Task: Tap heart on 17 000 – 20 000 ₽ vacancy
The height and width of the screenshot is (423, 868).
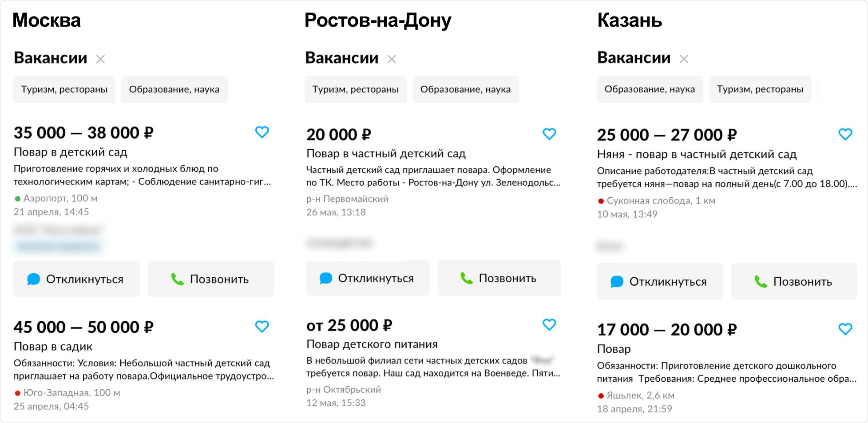Action: 845,329
